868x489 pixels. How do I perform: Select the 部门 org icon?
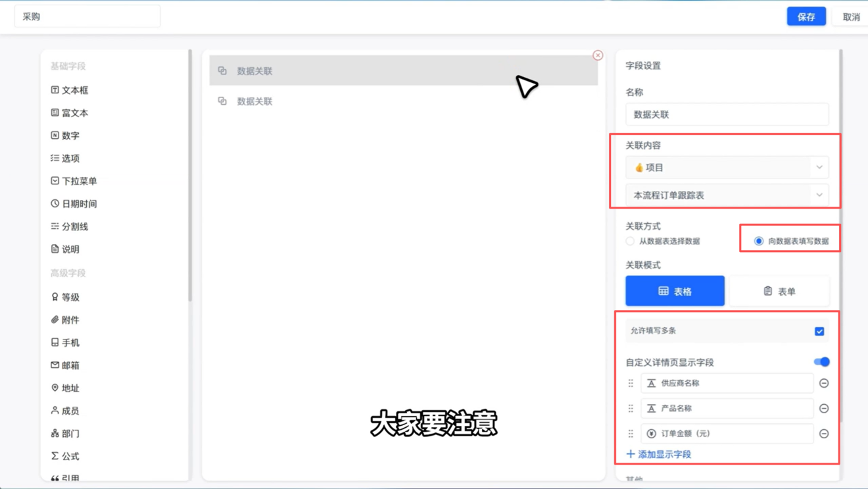[55, 433]
